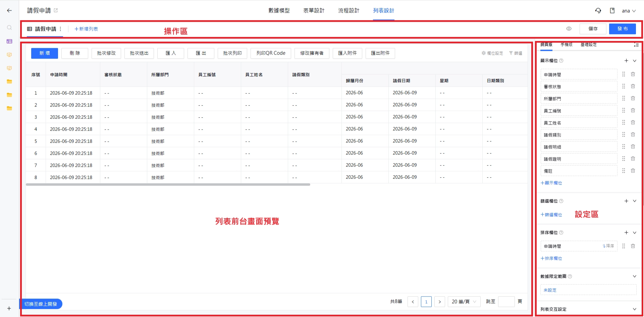Click the headset support icon
Viewport: 644px width, 317px height.
click(x=598, y=10)
